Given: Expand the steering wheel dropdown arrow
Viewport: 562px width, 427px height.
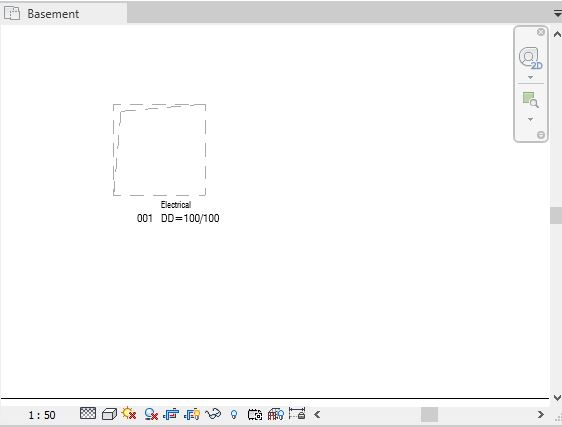Looking at the screenshot, I should tap(530, 77).
